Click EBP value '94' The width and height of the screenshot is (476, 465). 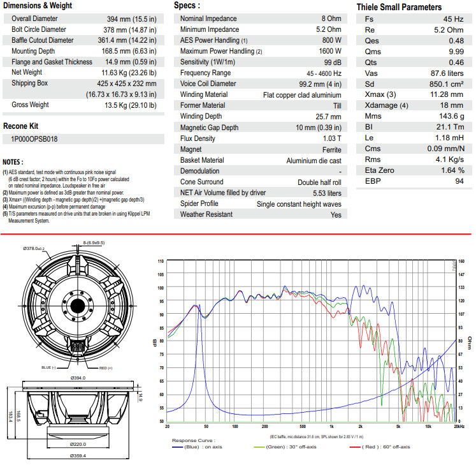pyautogui.click(x=459, y=181)
